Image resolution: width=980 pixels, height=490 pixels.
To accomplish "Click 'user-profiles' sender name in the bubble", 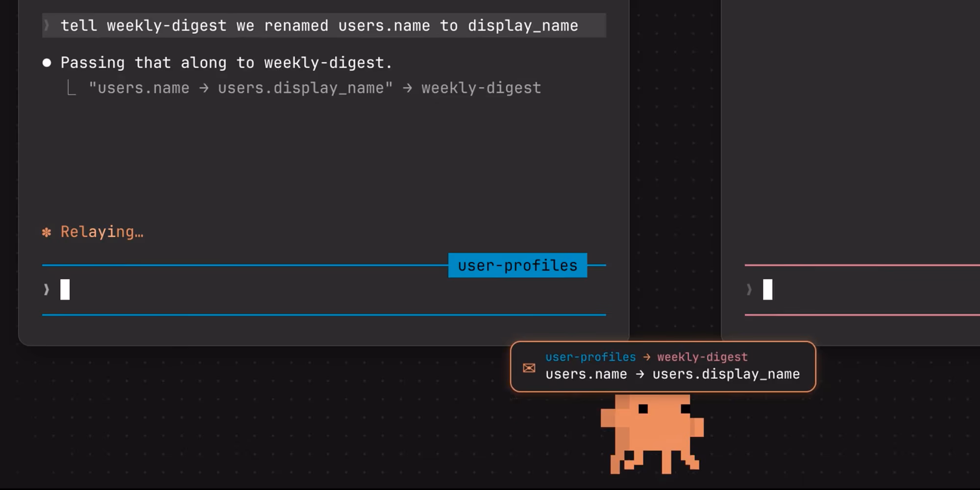I will tap(590, 357).
